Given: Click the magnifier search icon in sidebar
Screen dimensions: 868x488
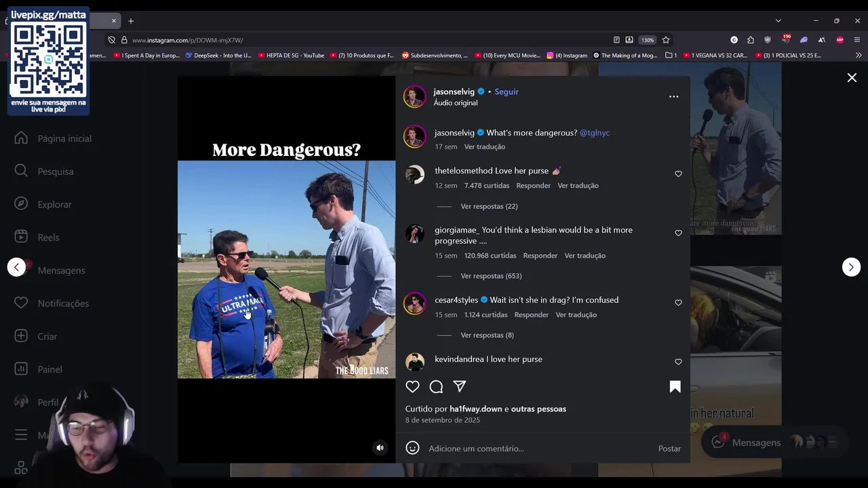Looking at the screenshot, I should pyautogui.click(x=21, y=171).
